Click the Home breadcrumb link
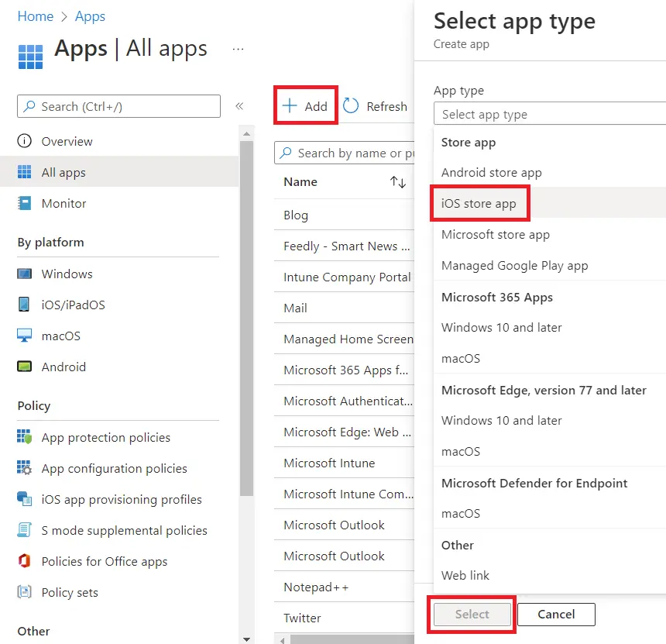The height and width of the screenshot is (644, 666). [x=36, y=16]
